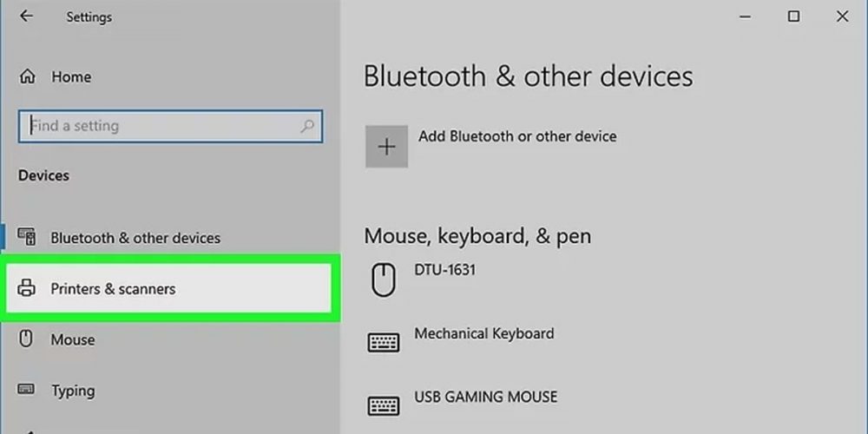The width and height of the screenshot is (868, 434).
Task: Click the Home house icon
Action: click(x=27, y=76)
